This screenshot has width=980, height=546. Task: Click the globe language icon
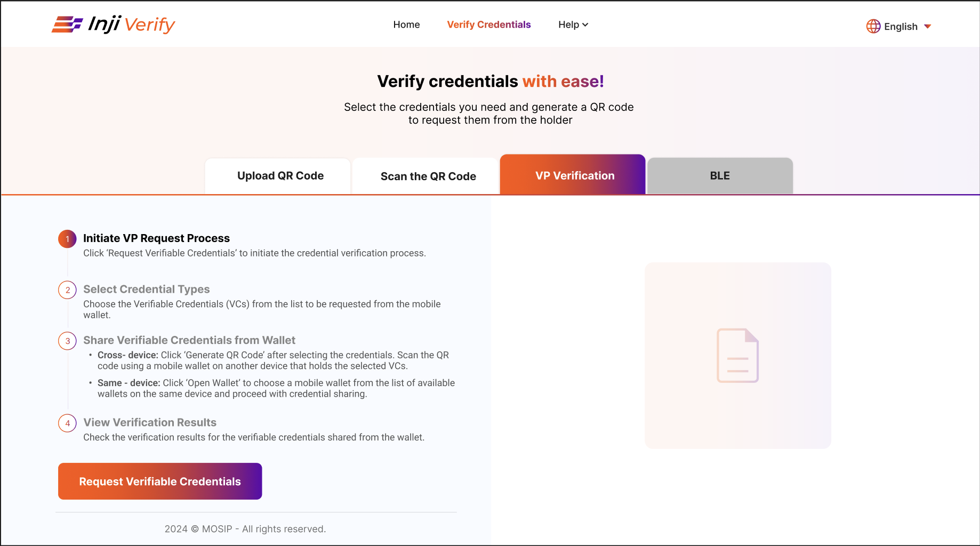tap(873, 26)
